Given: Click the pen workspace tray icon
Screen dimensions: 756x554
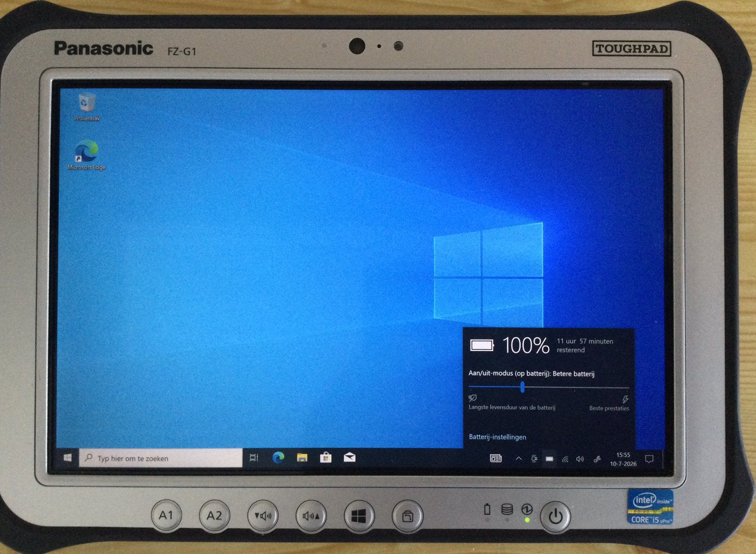Looking at the screenshot, I should [597, 459].
